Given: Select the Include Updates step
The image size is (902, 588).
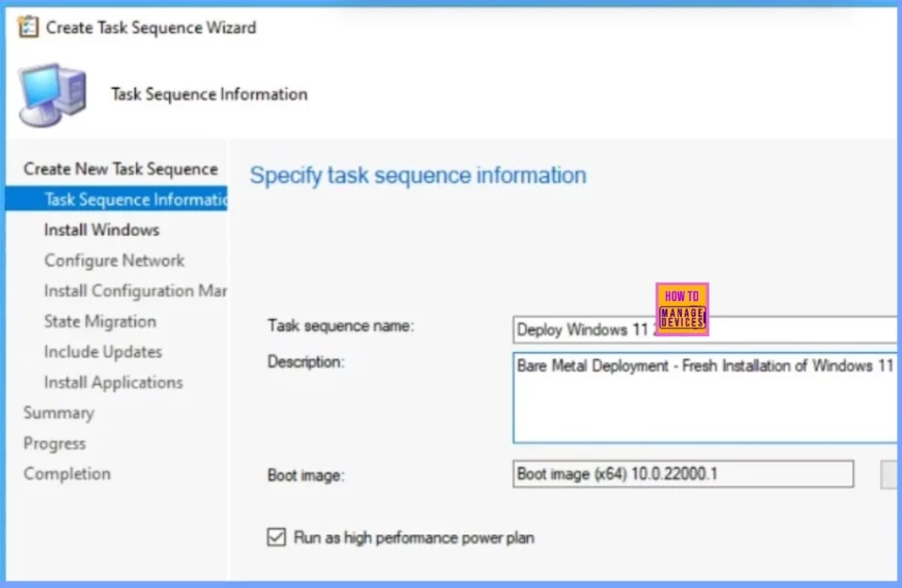Looking at the screenshot, I should coord(103,352).
